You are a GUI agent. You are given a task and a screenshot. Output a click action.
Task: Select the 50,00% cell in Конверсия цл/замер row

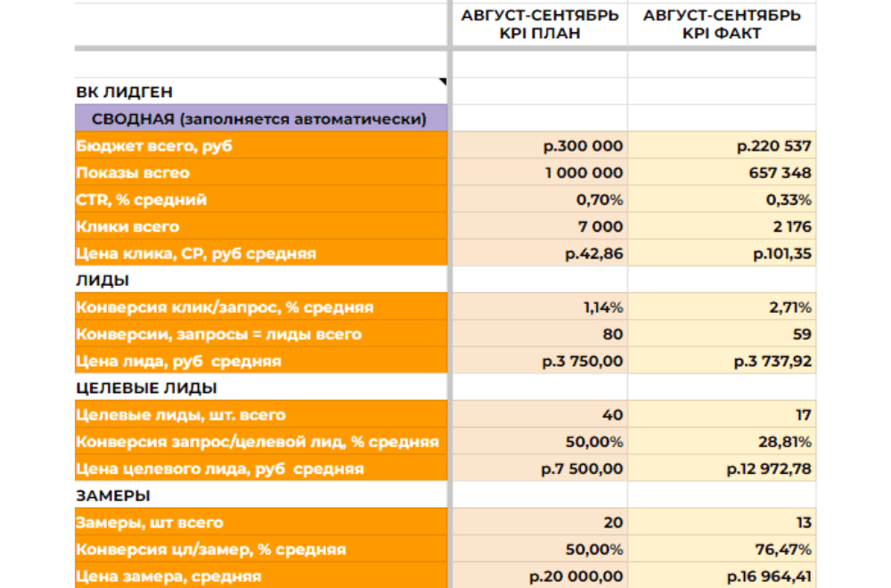540,549
